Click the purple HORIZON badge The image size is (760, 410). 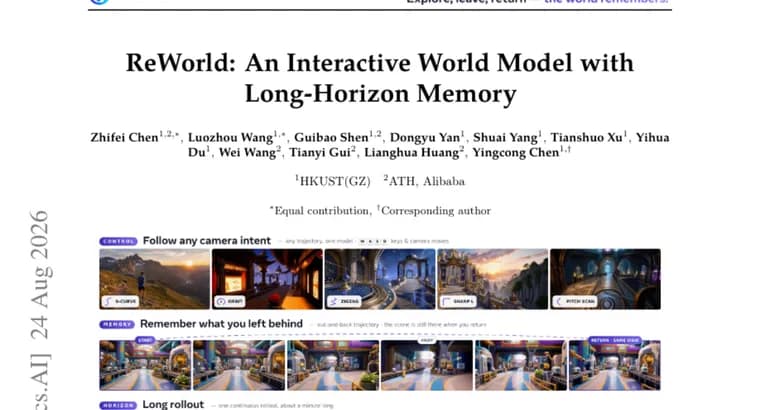point(118,405)
